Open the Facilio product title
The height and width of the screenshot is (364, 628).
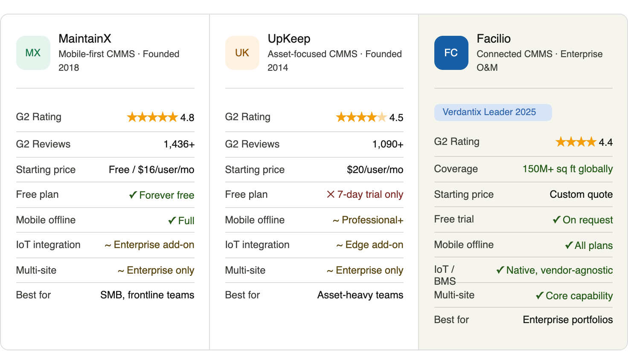coord(494,39)
